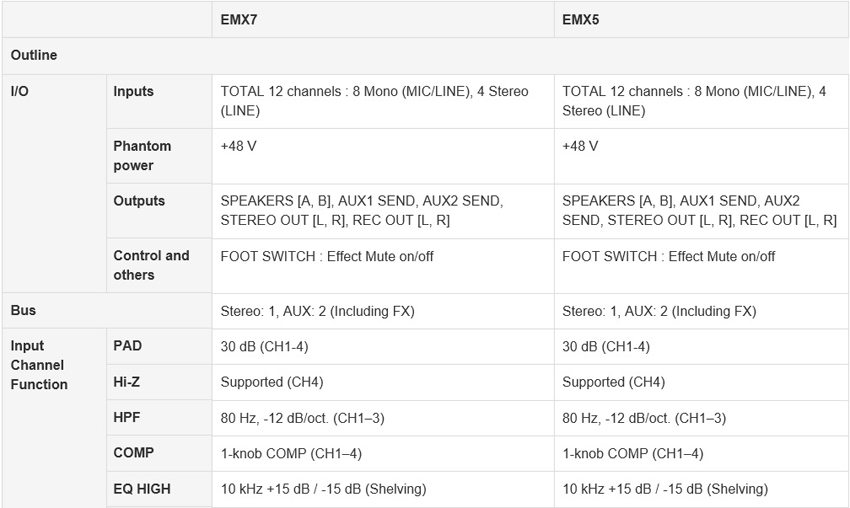Select EMX7 Stereo: 1, AUX: 2 bus cell

[383, 311]
